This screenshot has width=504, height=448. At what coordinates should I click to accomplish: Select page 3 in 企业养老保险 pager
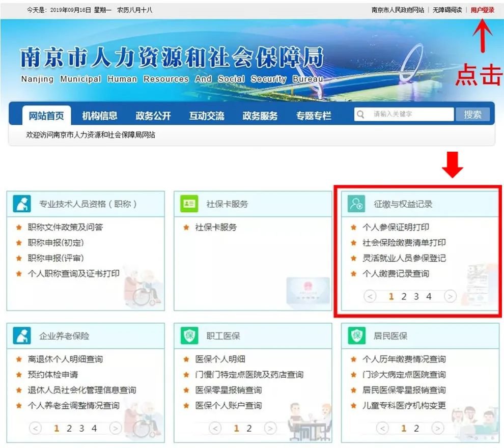point(81,428)
